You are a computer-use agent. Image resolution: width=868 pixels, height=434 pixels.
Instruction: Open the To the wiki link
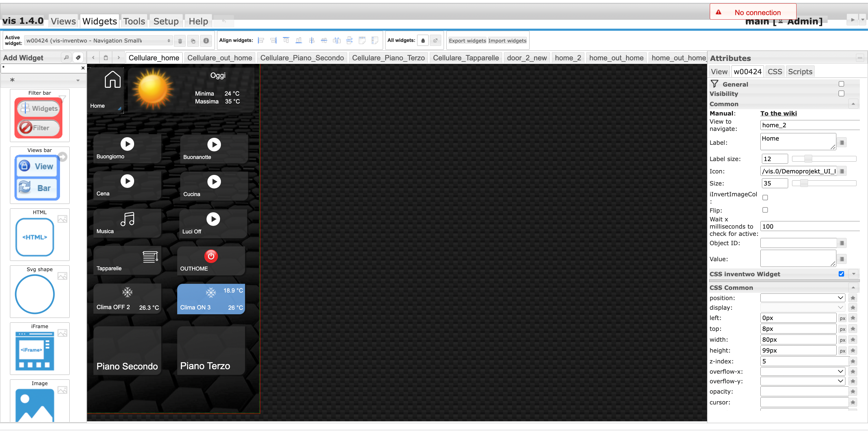coord(778,113)
